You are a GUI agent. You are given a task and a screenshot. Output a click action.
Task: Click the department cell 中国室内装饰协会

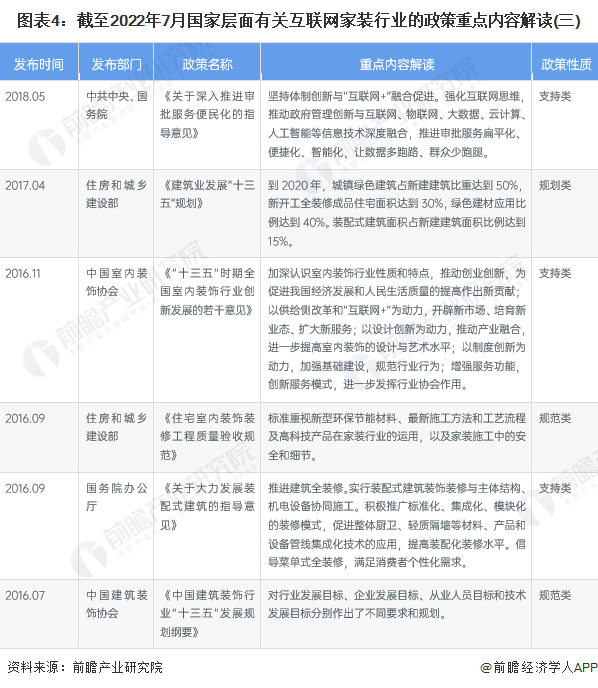[116, 282]
